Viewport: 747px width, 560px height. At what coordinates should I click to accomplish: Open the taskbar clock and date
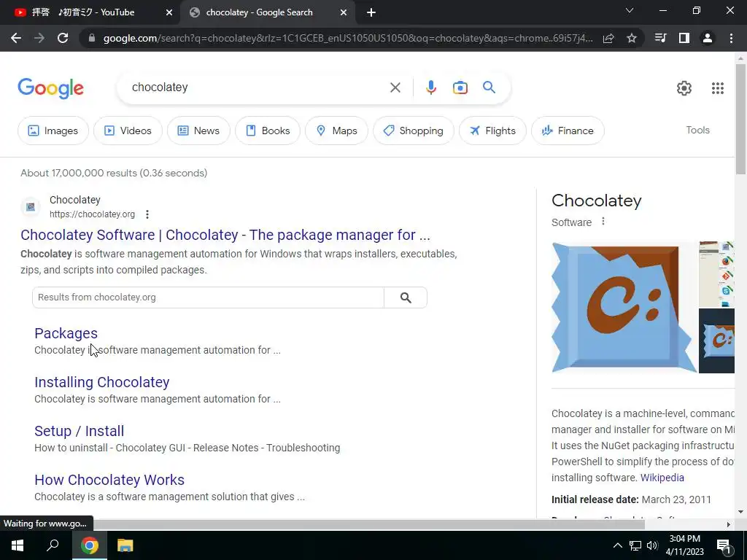click(684, 545)
